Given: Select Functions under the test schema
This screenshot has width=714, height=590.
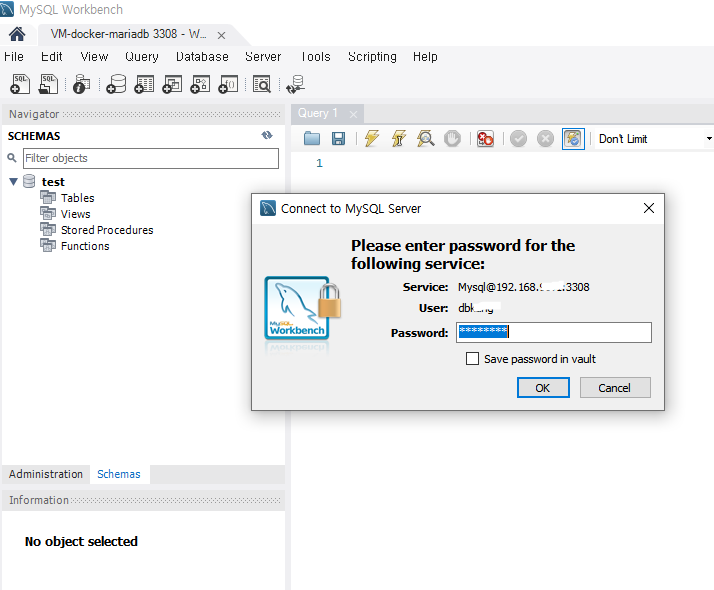Looking at the screenshot, I should pyautogui.click(x=85, y=246).
